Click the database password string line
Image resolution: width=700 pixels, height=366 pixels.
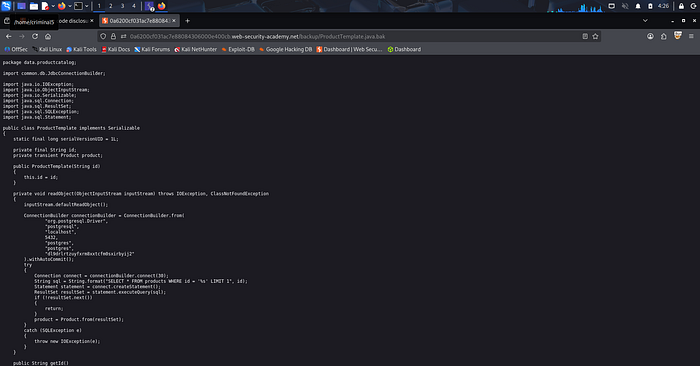pos(90,254)
